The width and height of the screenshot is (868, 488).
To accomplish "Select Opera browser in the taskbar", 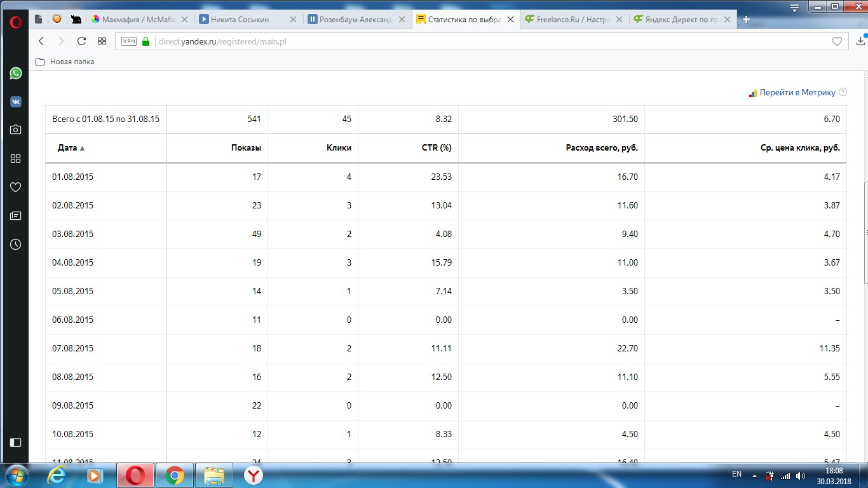I will (x=135, y=475).
